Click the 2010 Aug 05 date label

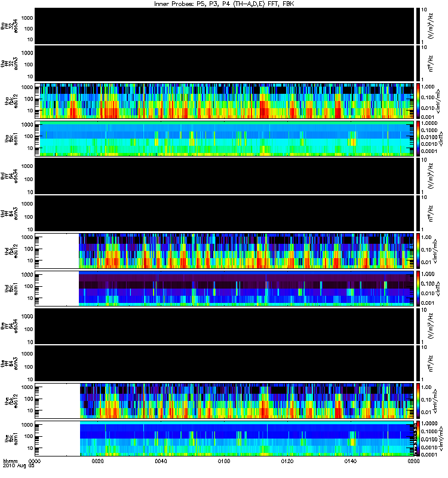[19, 466]
